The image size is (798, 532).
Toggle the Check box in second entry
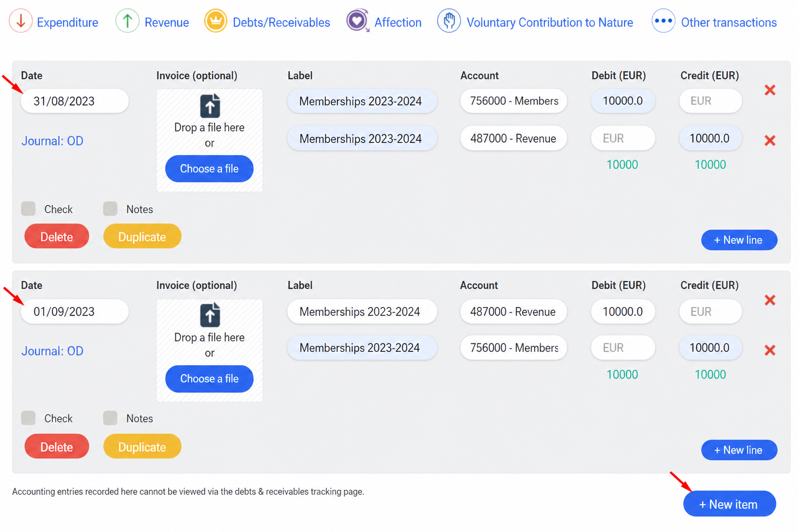pos(29,418)
